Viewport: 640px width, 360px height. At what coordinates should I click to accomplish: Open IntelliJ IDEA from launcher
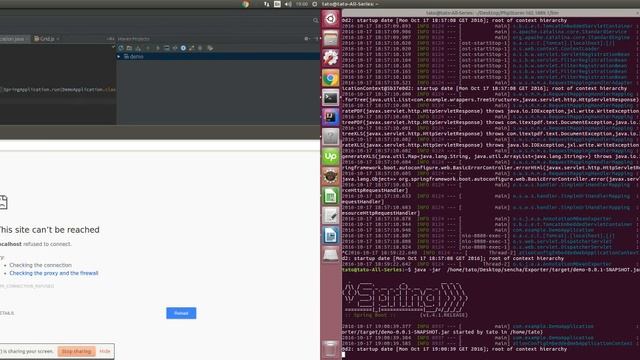(x=331, y=117)
